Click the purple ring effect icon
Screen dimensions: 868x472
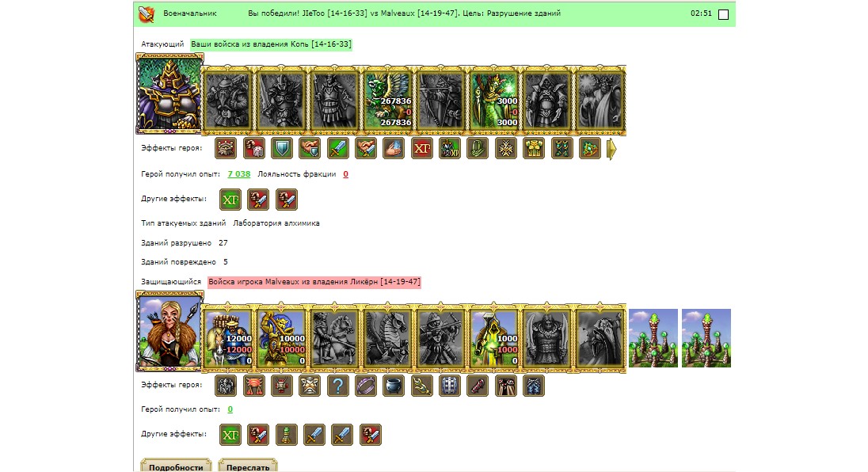pyautogui.click(x=365, y=386)
